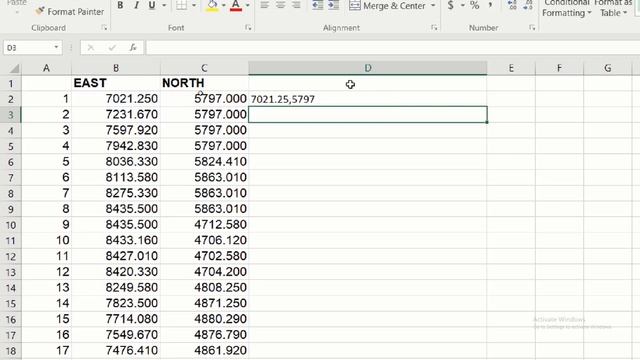The image size is (640, 360).
Task: Select cell with value 4712.580
Action: (x=204, y=224)
